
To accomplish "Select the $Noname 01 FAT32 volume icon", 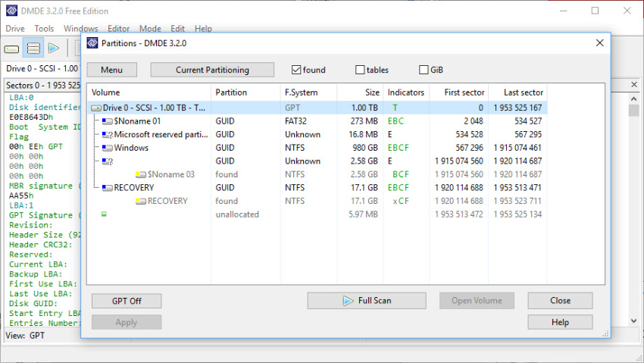I will click(107, 121).
